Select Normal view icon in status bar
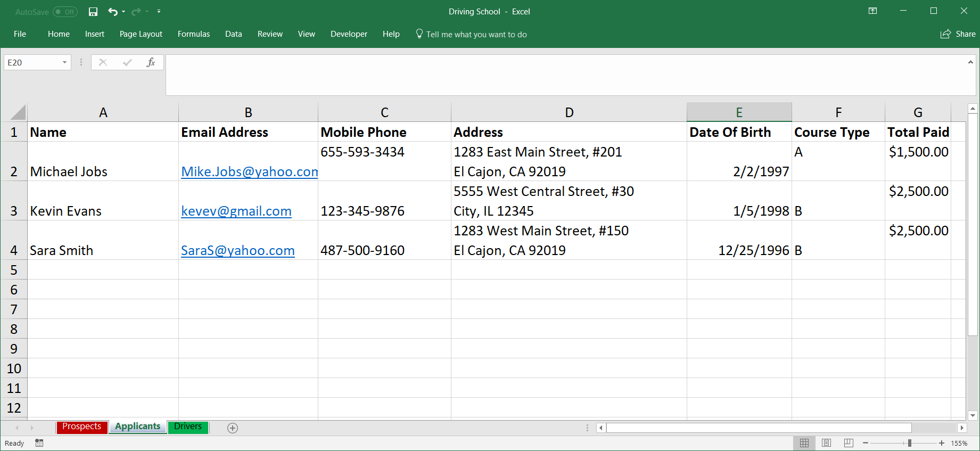Screen dimensions: 980x451 tap(804, 443)
